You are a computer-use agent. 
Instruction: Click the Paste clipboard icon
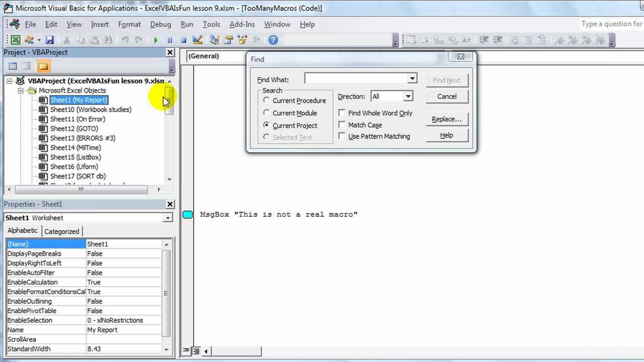tap(94, 40)
